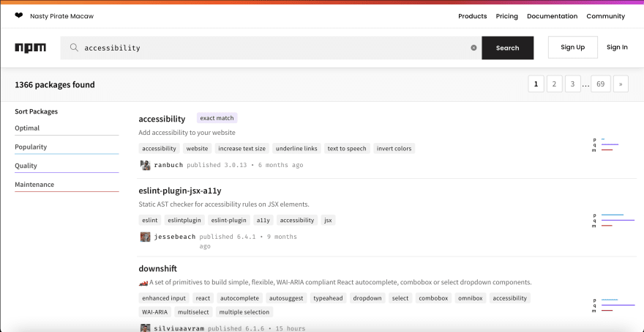Screen dimensions: 644x332
Task: Open silviuaavram's avatar picture
Action: coord(146,328)
